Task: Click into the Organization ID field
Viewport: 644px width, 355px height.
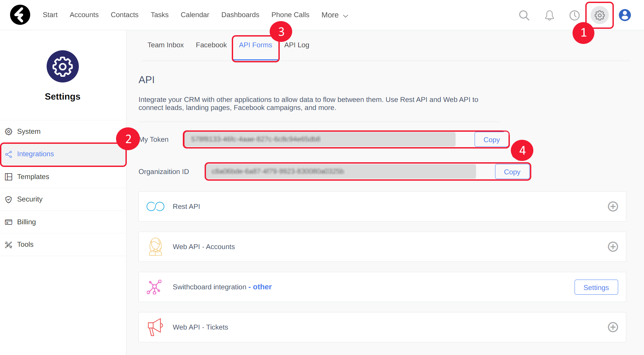Action: coord(341,172)
